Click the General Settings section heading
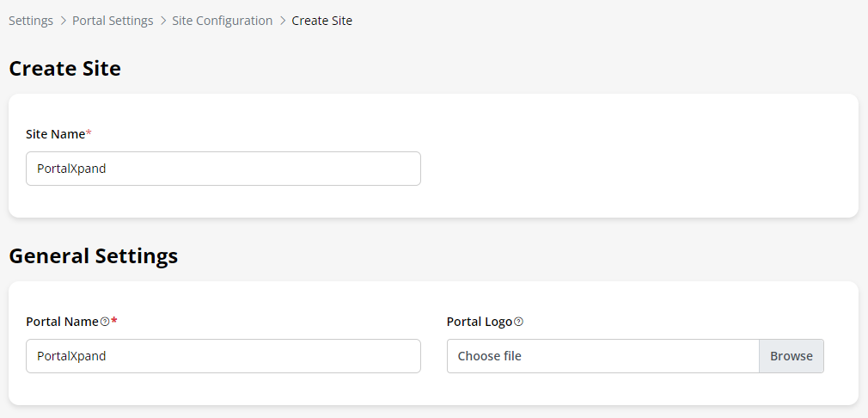 [94, 256]
